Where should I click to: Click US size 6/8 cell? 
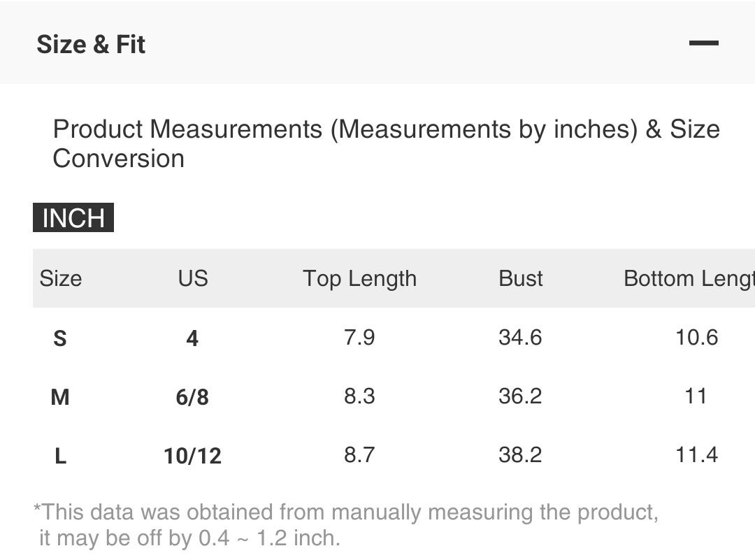click(192, 397)
